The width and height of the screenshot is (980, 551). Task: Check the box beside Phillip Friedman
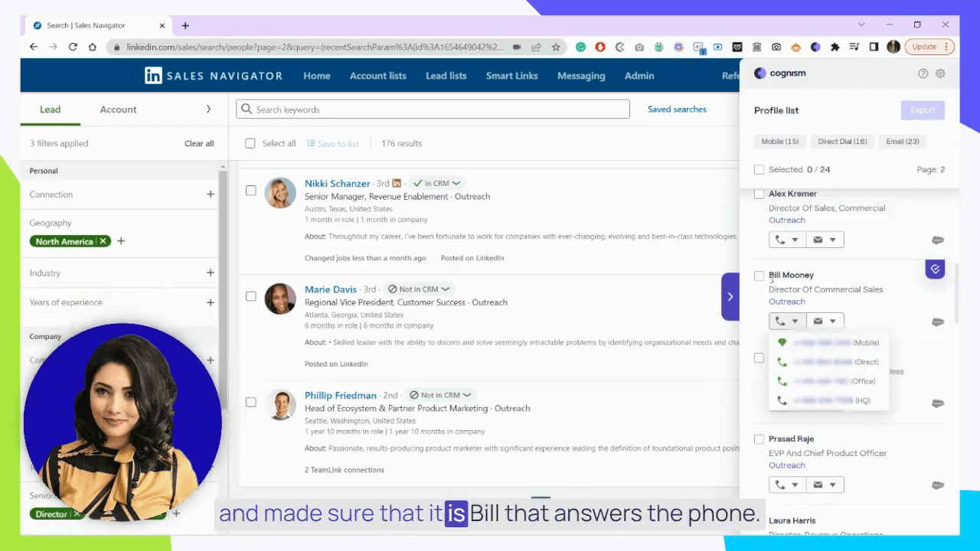tap(250, 402)
